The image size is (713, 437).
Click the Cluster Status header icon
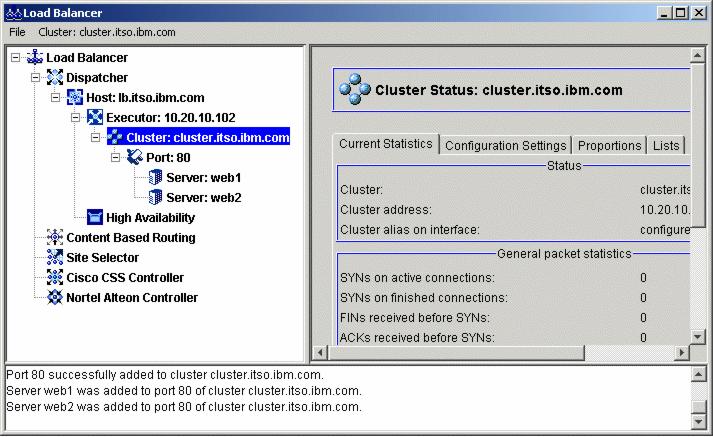click(x=355, y=90)
